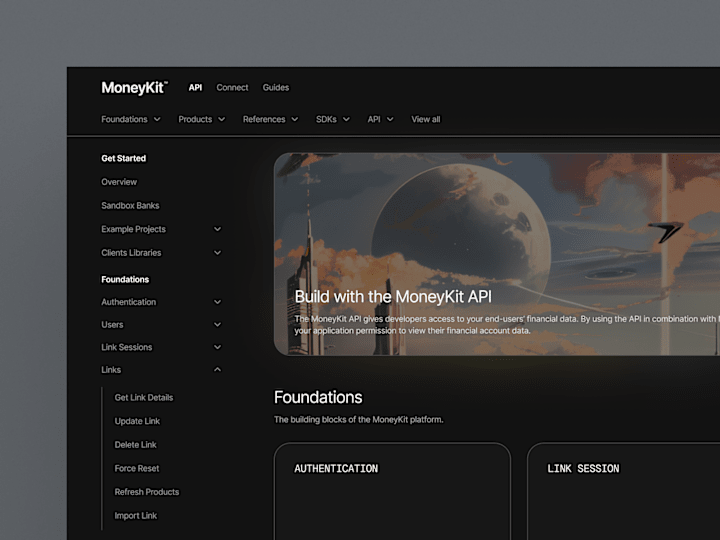The height and width of the screenshot is (540, 720).
Task: Select Clients Libraries in the sidebar
Action: coord(131,253)
